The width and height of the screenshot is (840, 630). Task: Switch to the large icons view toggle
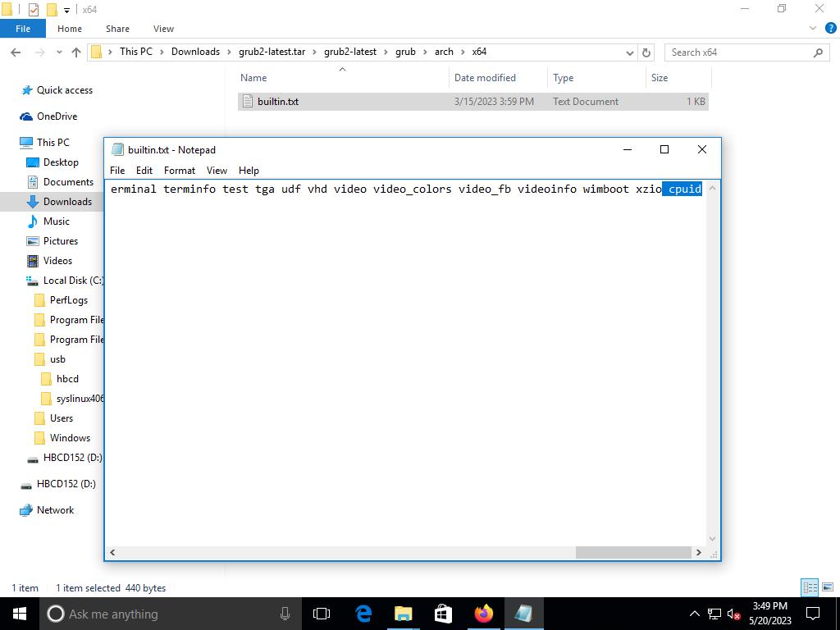point(828,587)
